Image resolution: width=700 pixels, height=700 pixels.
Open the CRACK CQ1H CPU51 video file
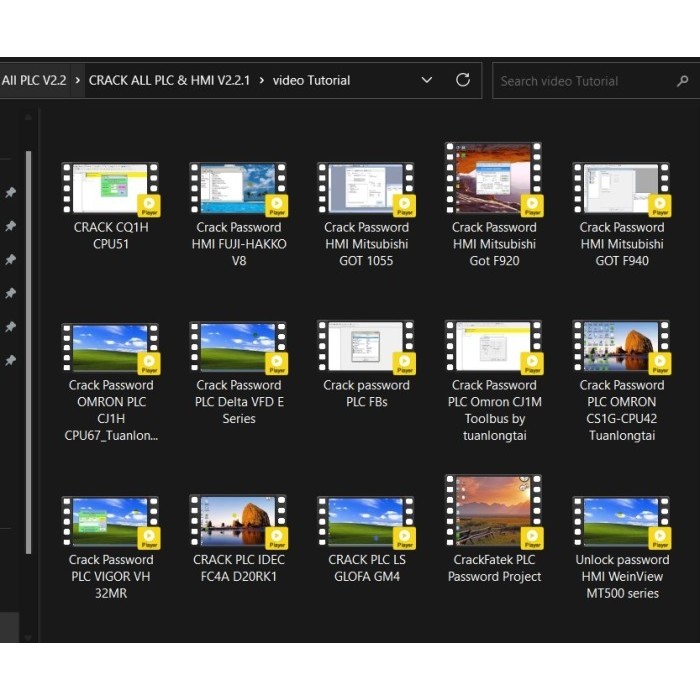click(x=110, y=189)
